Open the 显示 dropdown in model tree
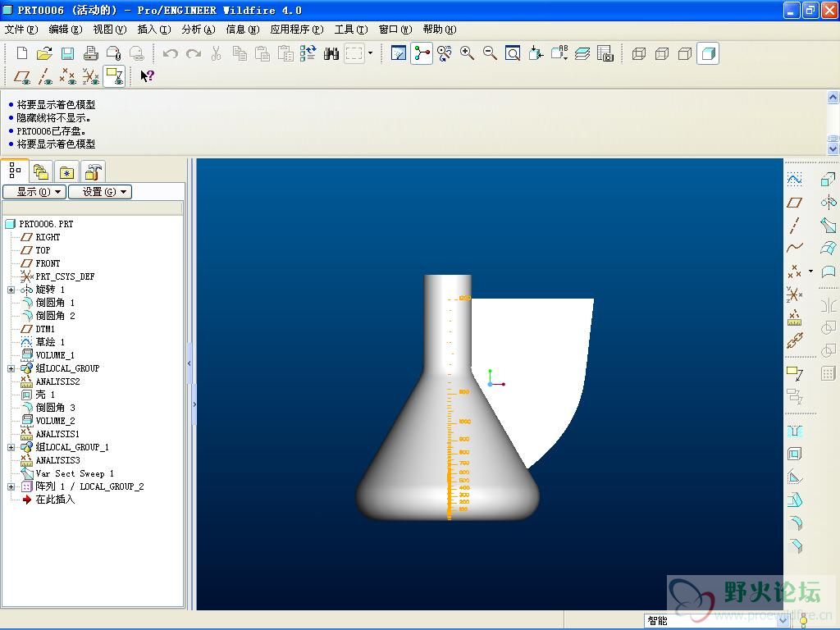The image size is (840, 630). pyautogui.click(x=34, y=192)
